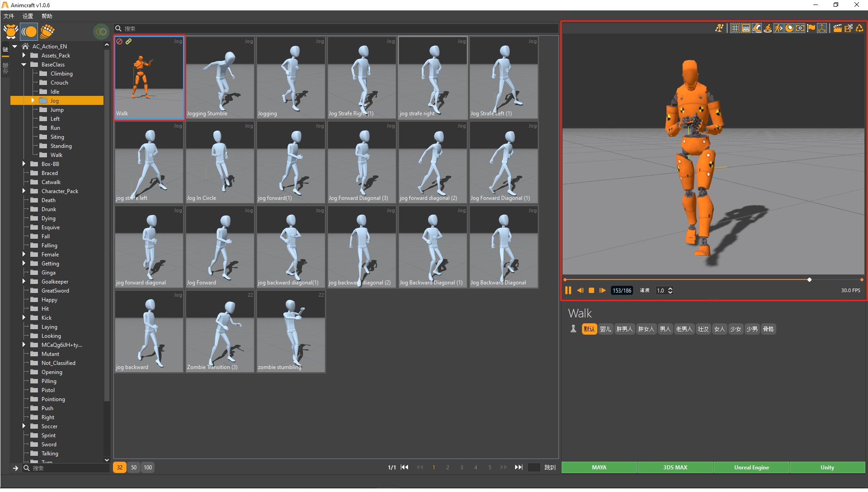
Task: Toggle the grid display button in preview
Action: tap(735, 28)
